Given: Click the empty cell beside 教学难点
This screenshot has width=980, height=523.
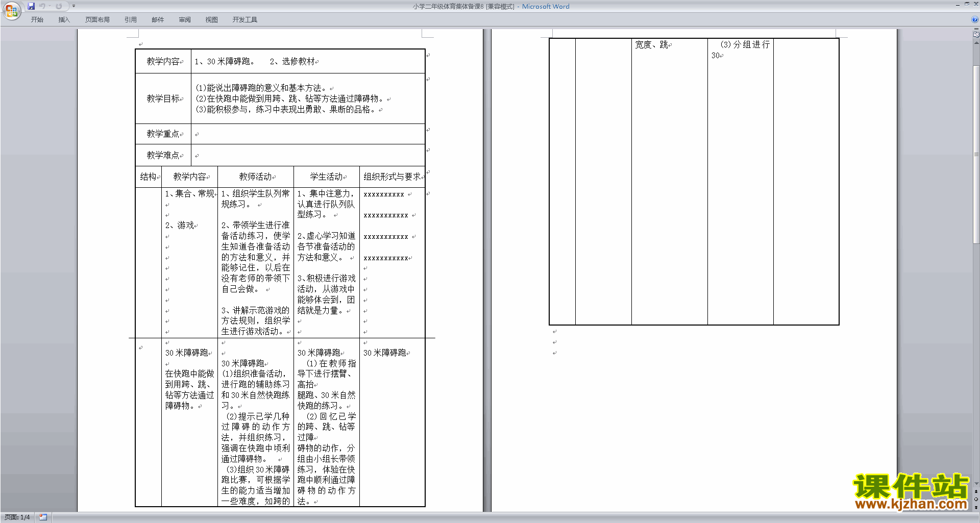Looking at the screenshot, I should coord(308,155).
